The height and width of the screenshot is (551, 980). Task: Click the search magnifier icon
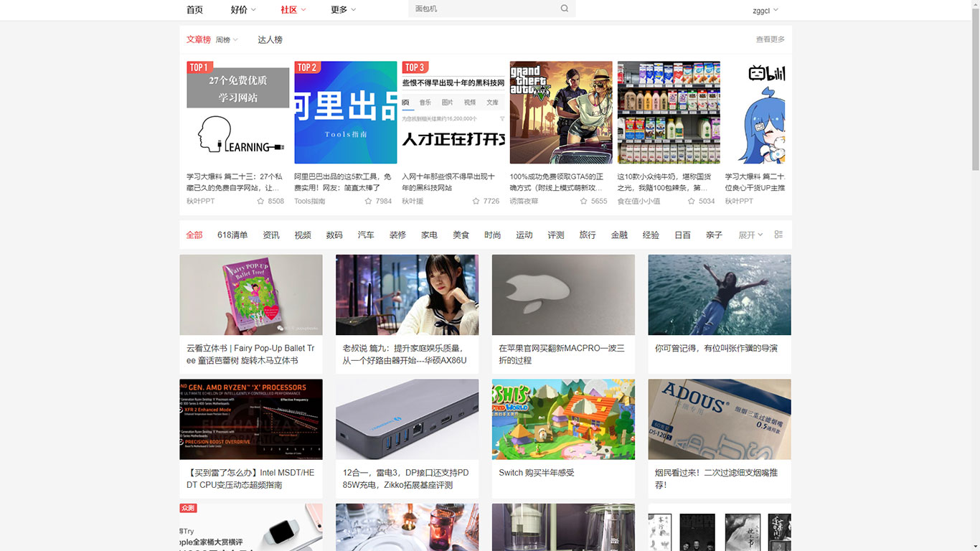point(565,9)
